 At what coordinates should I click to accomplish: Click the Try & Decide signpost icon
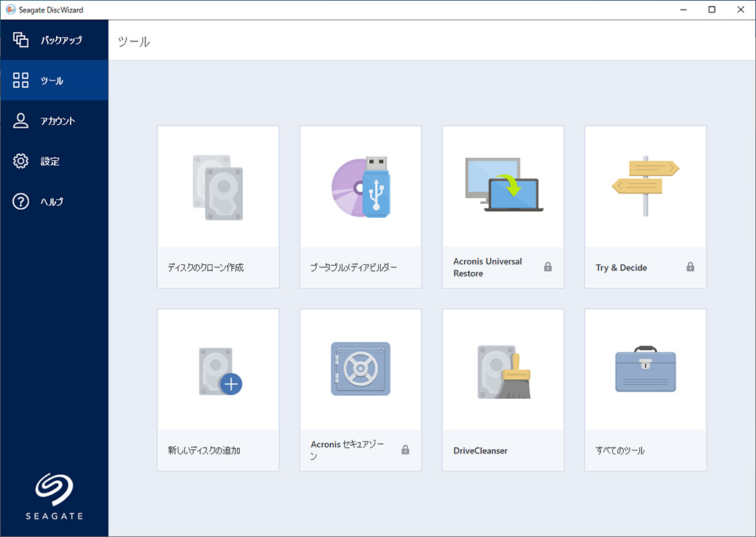pos(645,185)
